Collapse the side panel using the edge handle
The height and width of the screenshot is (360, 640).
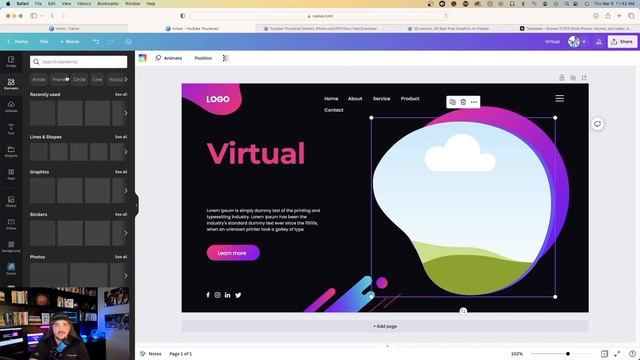click(136, 204)
